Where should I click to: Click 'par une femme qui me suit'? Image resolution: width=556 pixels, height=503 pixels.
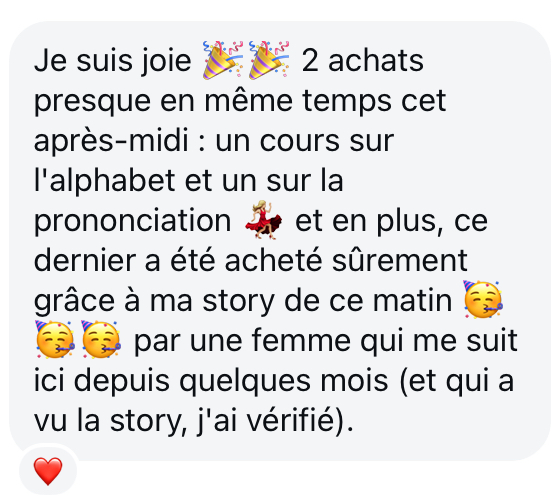click(326, 341)
